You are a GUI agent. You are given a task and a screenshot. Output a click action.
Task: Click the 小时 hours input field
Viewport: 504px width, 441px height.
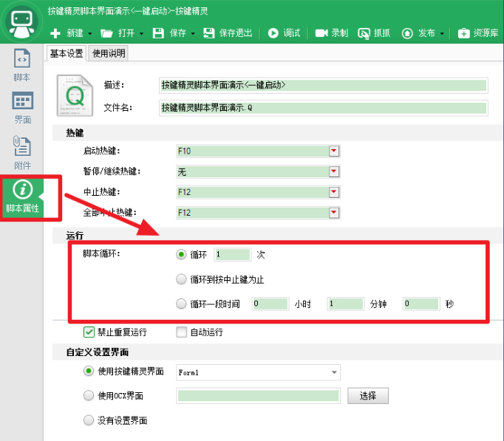point(270,304)
